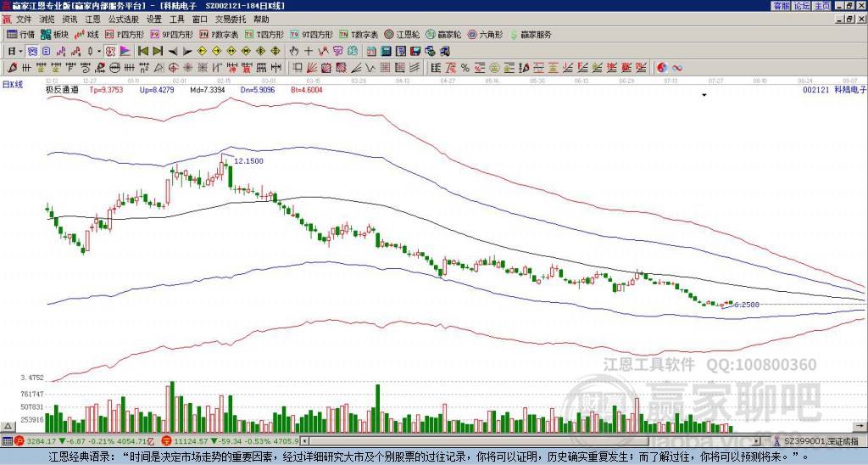Toggle the colorful flag indicator icon
The width and height of the screenshot is (868, 465).
pos(125,52)
